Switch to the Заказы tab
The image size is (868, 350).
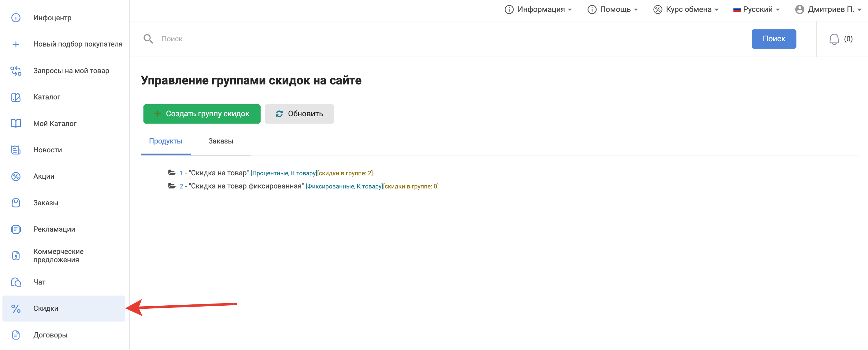221,141
